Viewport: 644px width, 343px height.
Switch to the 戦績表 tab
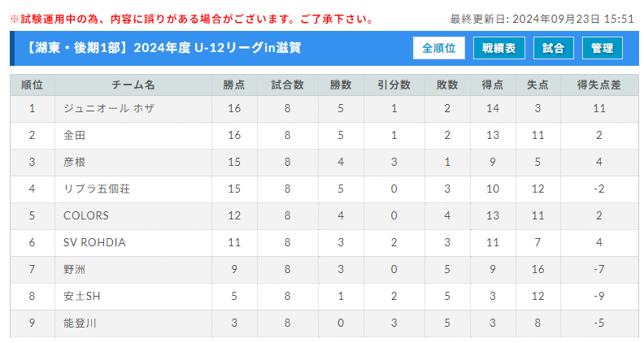click(498, 48)
